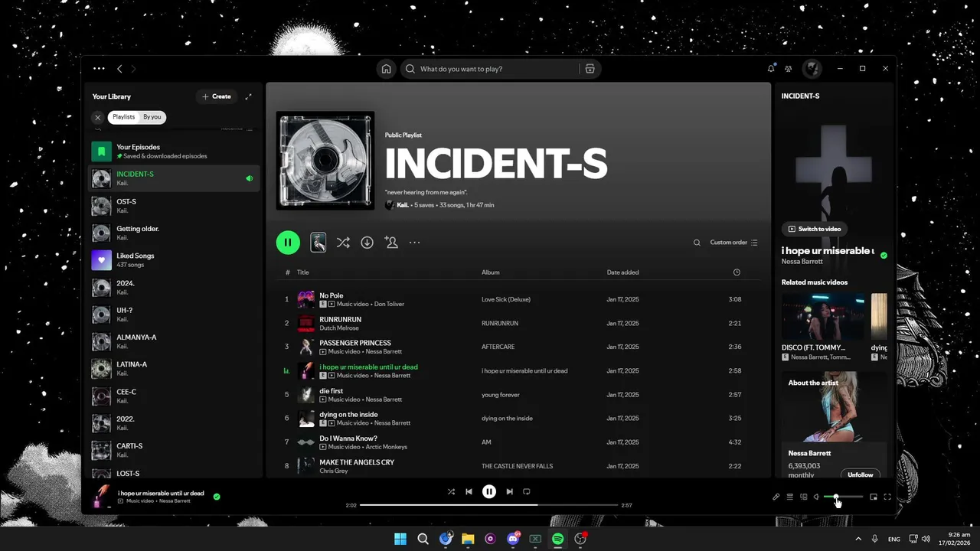Image resolution: width=980 pixels, height=551 pixels.
Task: Clear the library filters with X
Action: click(98, 117)
